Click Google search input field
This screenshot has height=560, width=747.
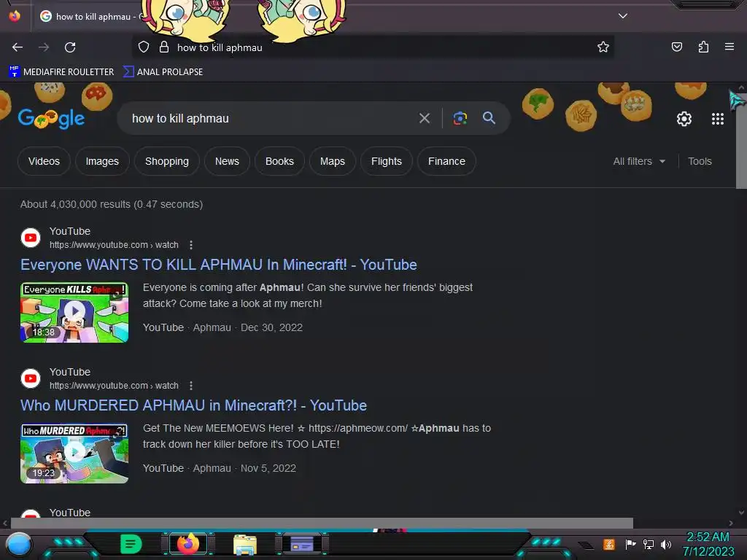point(267,118)
